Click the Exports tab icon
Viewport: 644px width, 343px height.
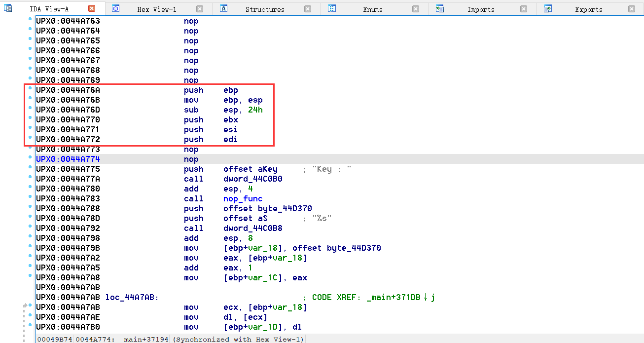click(547, 8)
